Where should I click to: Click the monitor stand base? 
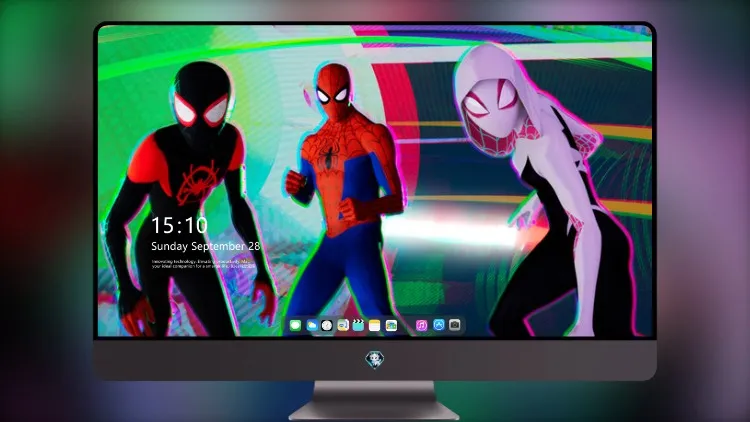pos(374,411)
